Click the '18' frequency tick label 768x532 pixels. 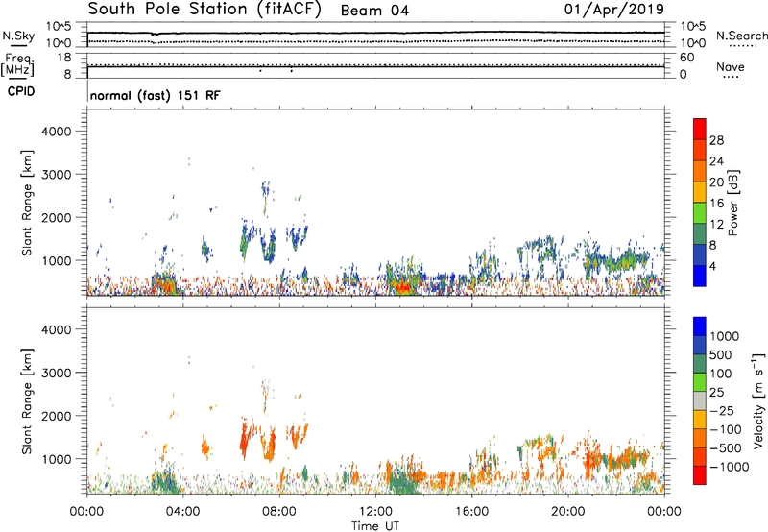click(64, 58)
